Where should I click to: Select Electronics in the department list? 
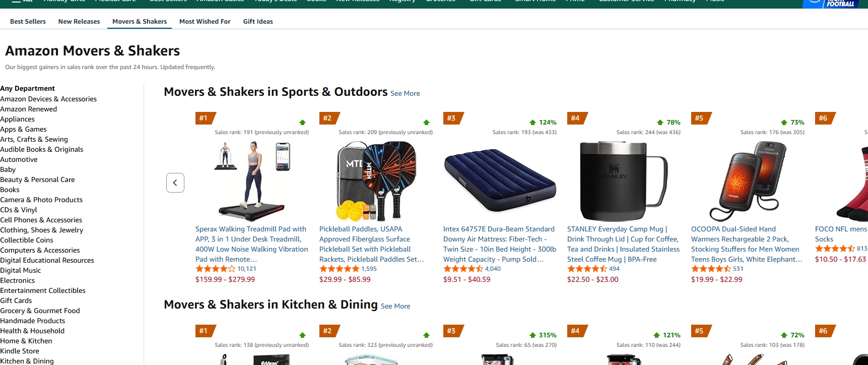18,280
